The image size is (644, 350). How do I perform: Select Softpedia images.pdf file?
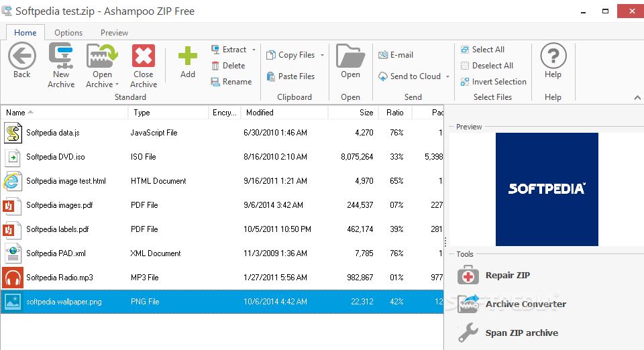pos(222,205)
